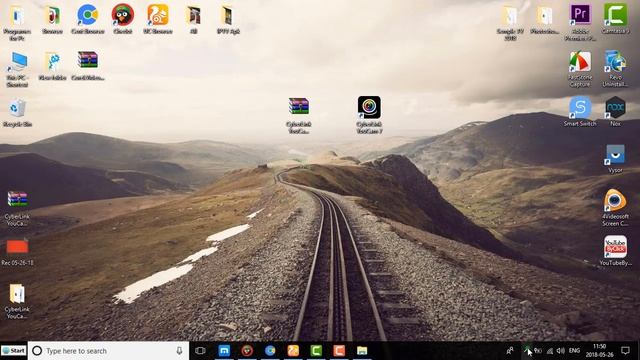Select the WinRAR archive above Rec 05-26-18
The image size is (640, 360).
pos(17,200)
